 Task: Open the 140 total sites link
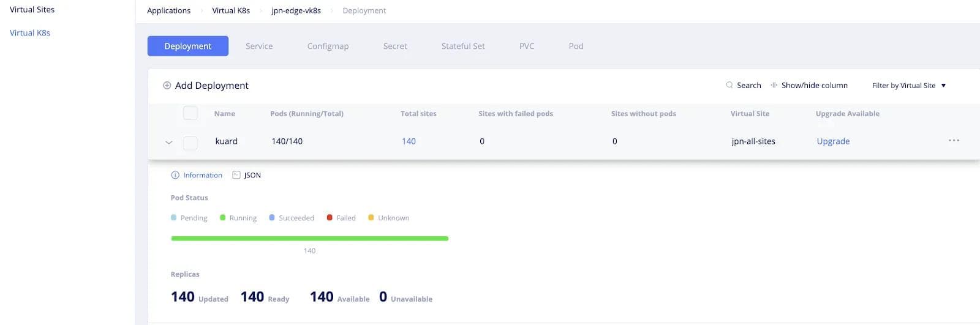(409, 141)
